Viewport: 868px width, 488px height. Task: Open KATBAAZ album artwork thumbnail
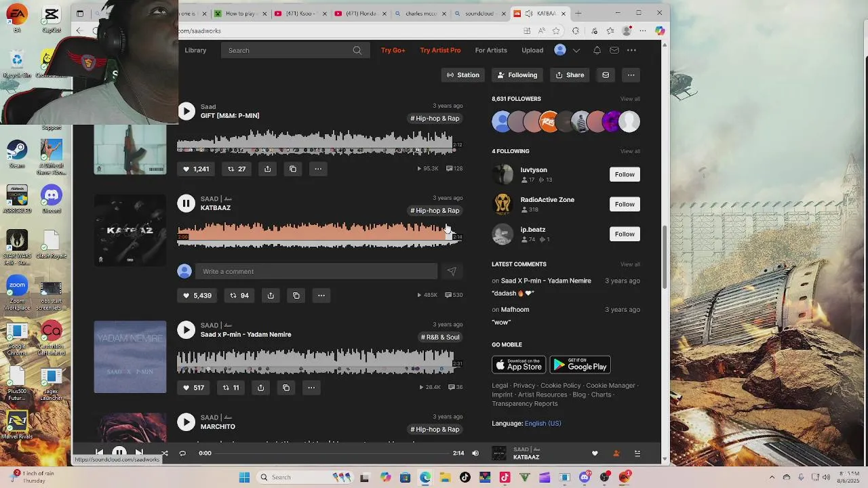pos(130,230)
